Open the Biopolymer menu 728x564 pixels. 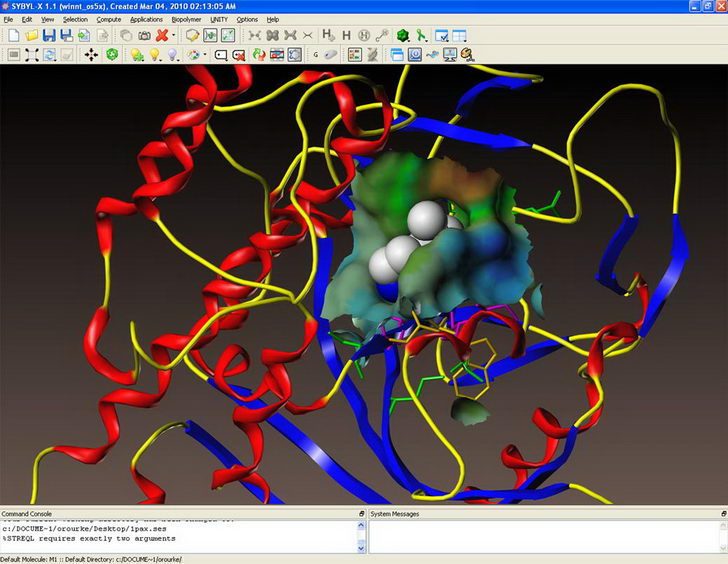coord(187,19)
